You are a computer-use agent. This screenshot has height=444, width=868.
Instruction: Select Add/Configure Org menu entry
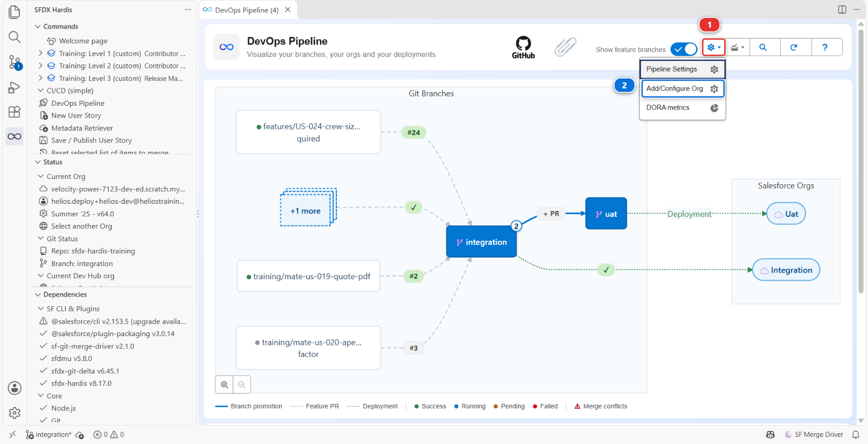682,88
